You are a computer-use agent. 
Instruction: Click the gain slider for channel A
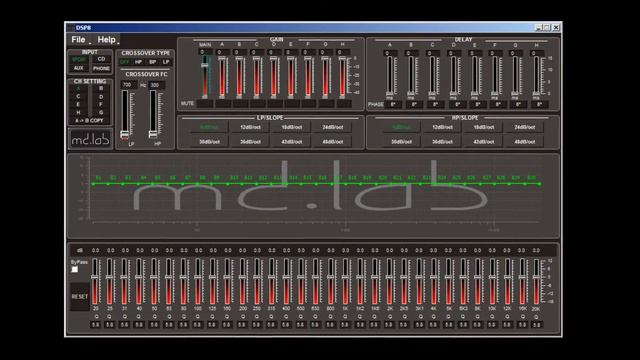coord(222,78)
